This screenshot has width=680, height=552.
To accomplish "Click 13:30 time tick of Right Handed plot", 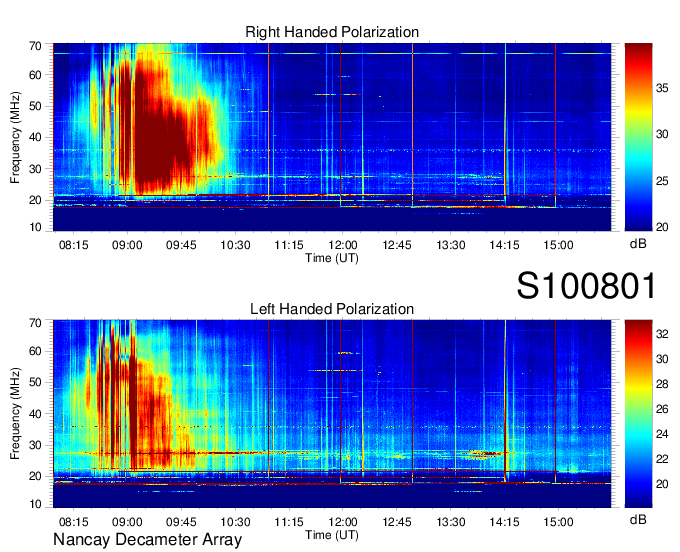I will pyautogui.click(x=451, y=245).
